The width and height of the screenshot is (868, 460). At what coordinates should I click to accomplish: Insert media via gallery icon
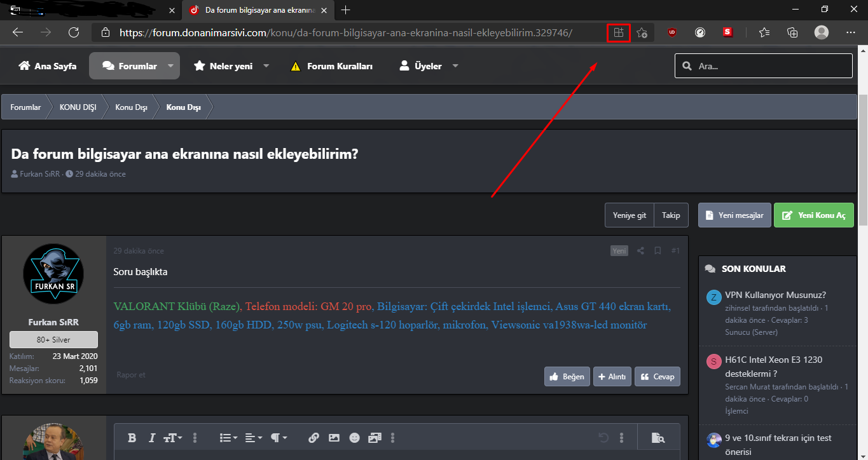tap(375, 438)
